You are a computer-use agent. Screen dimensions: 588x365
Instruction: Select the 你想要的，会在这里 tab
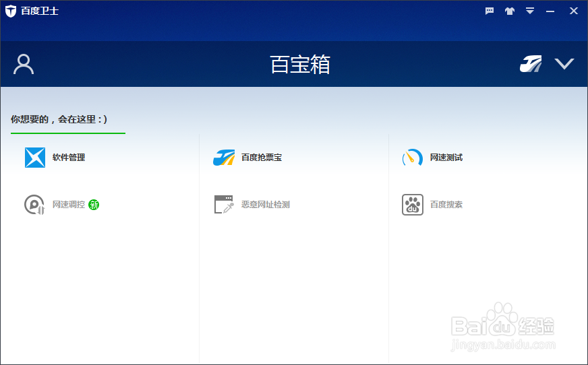[59, 119]
